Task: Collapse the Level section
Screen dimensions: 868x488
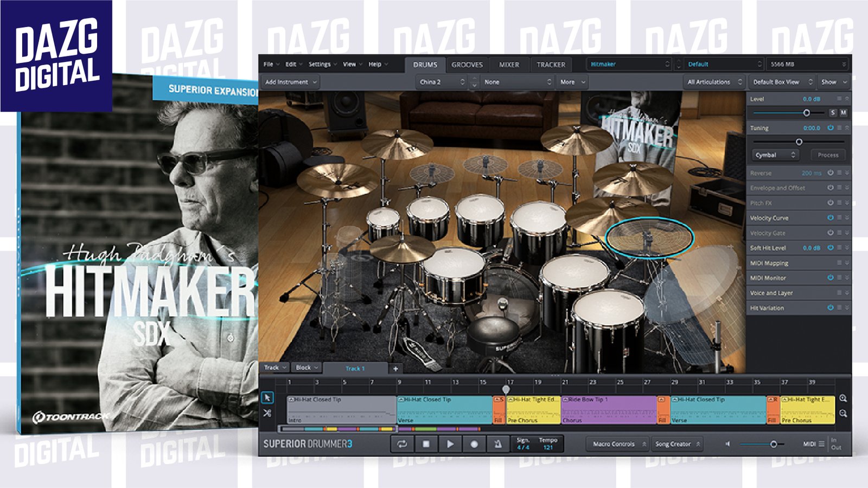Action: [x=847, y=99]
